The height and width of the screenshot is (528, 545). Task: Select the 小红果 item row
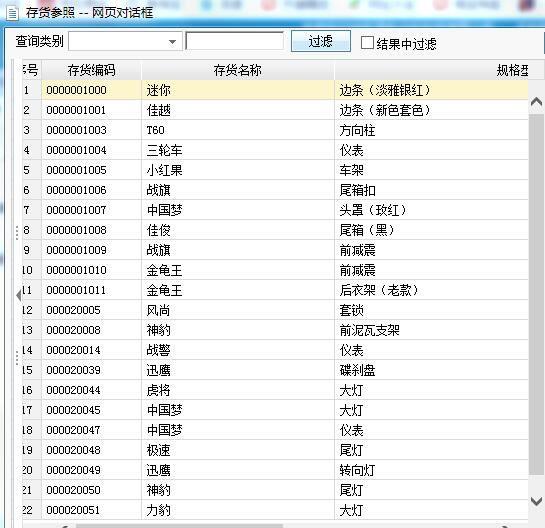pos(275,170)
